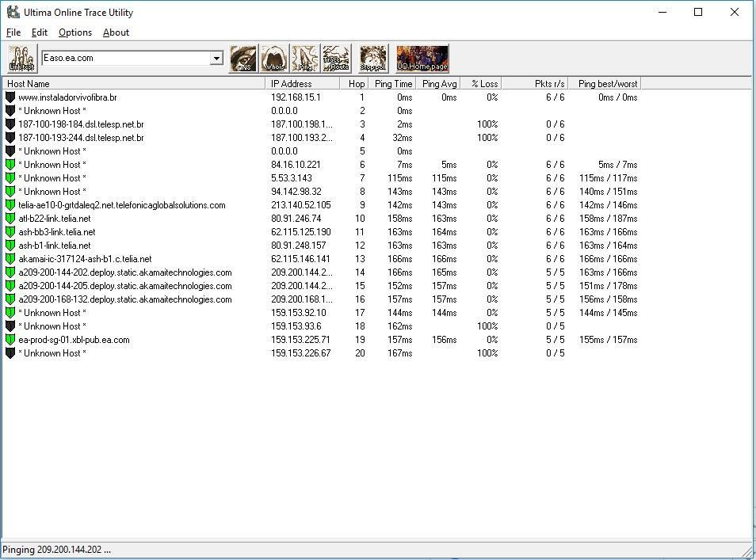Screen dimensions: 756x560
Task: Click green shield icon for akamai-ic-317124-ash-b1.c.telia.net
Action: coord(10,259)
